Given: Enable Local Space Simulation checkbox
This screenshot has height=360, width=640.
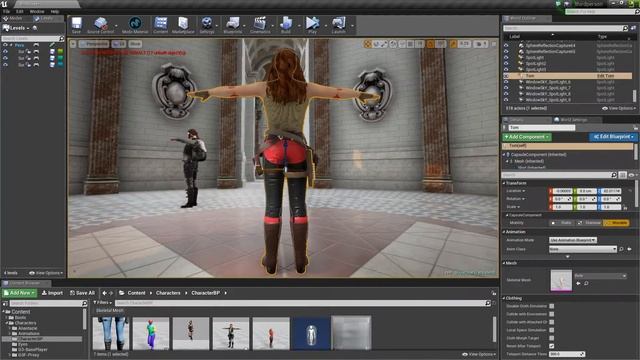Looking at the screenshot, I should (551, 330).
